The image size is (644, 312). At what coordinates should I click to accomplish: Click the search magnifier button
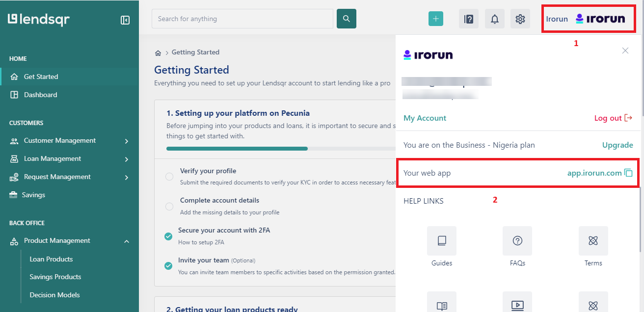(x=347, y=19)
